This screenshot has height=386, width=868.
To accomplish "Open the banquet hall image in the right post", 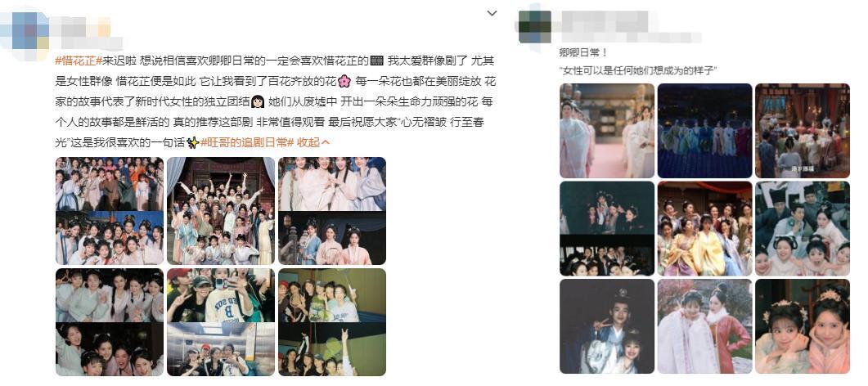I will (x=802, y=131).
